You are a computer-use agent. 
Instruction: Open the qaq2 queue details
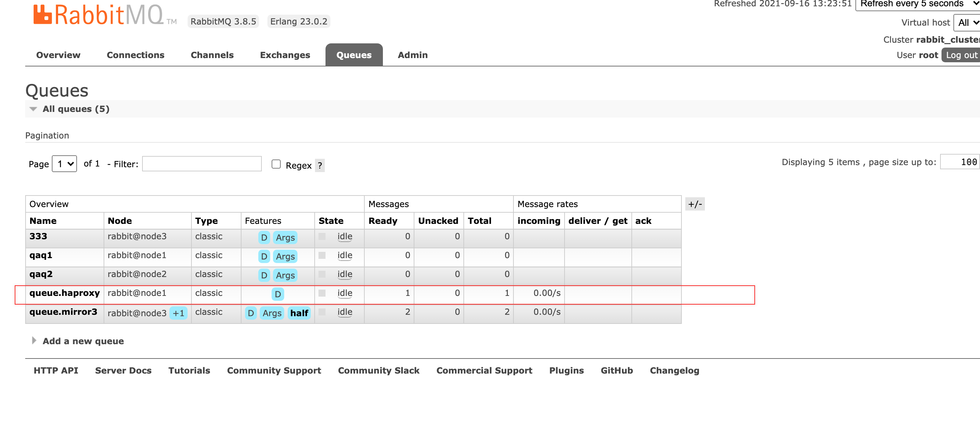41,274
